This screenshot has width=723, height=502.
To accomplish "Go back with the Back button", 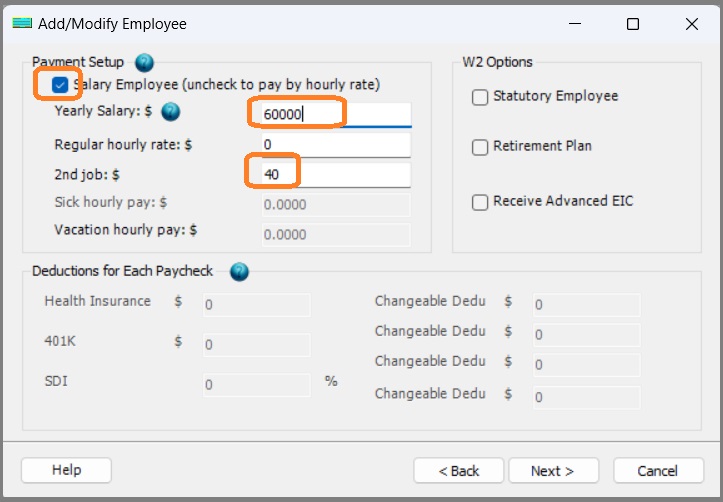I will tap(459, 471).
